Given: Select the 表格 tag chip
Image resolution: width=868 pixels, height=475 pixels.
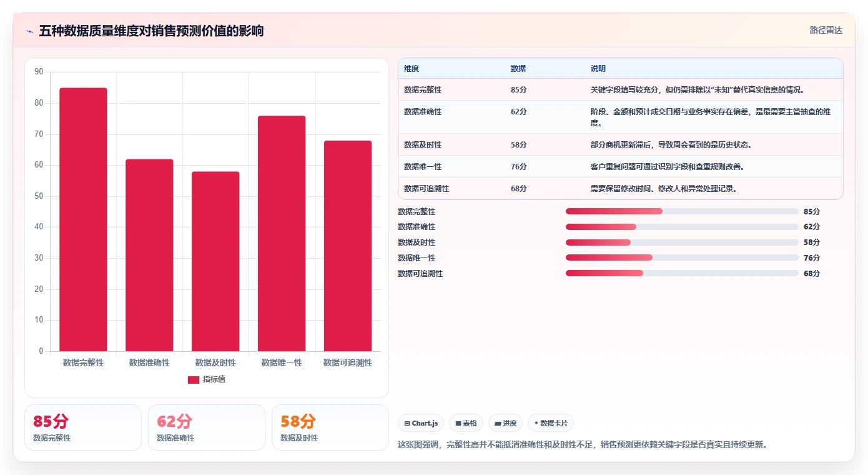Looking at the screenshot, I should point(466,423).
